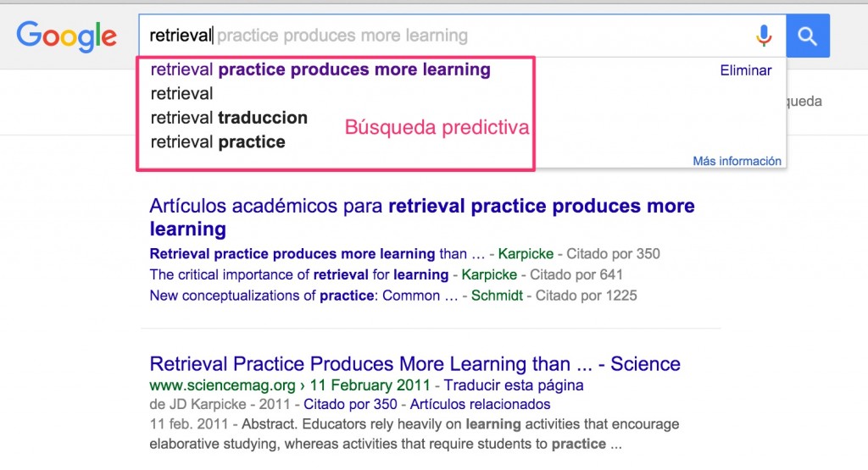Click the Google logo
Image resolution: width=868 pixels, height=470 pixels.
[x=66, y=36]
